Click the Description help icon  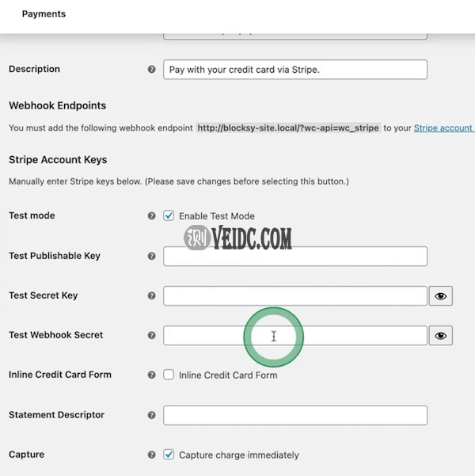tap(151, 70)
